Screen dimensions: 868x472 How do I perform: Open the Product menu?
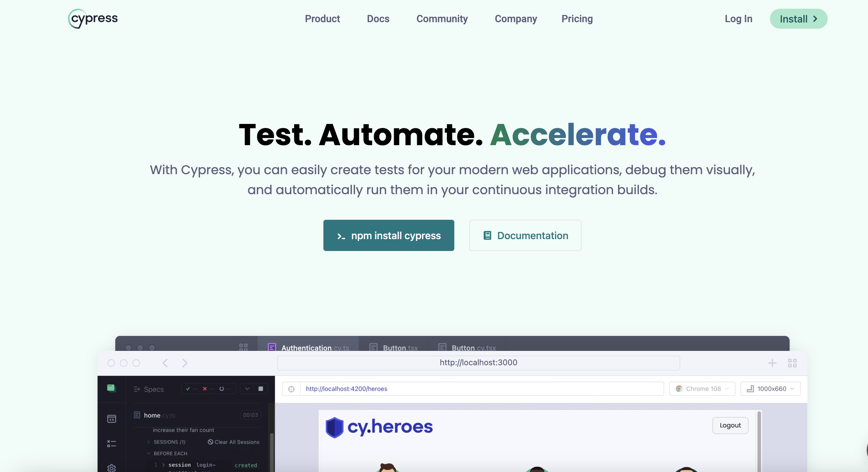pyautogui.click(x=322, y=19)
